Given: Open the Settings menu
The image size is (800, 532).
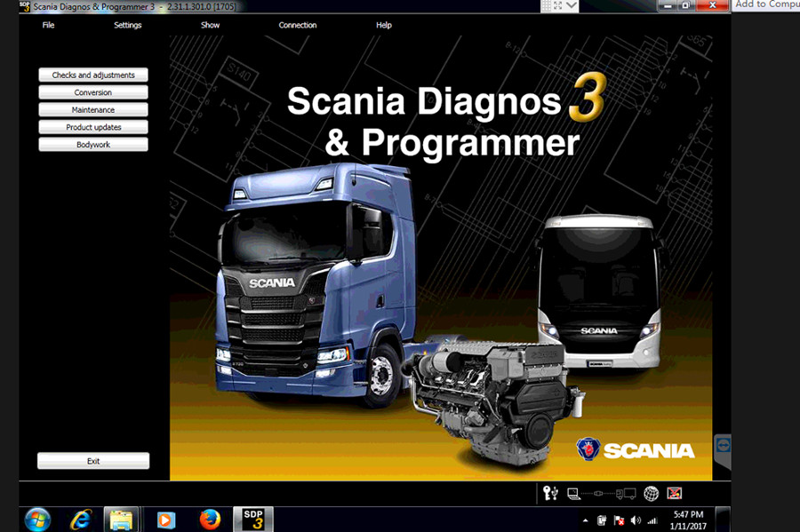Looking at the screenshot, I should (x=127, y=25).
